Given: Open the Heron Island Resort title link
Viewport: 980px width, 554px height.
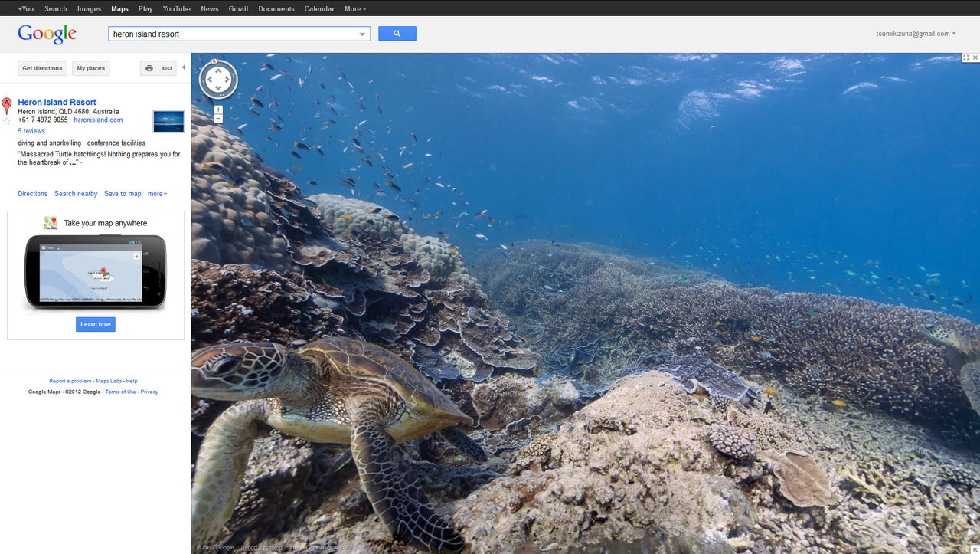Looking at the screenshot, I should (x=57, y=102).
